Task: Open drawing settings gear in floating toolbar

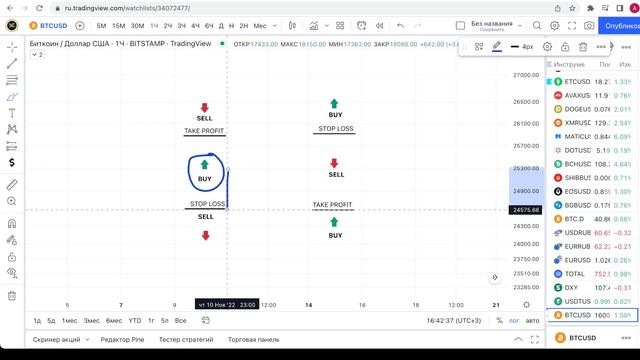Action: [547, 47]
